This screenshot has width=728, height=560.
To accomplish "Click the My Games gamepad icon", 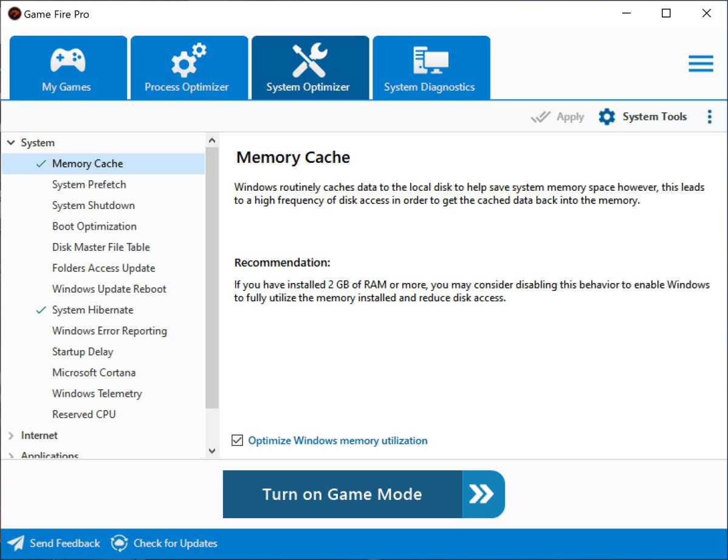I will 67,61.
